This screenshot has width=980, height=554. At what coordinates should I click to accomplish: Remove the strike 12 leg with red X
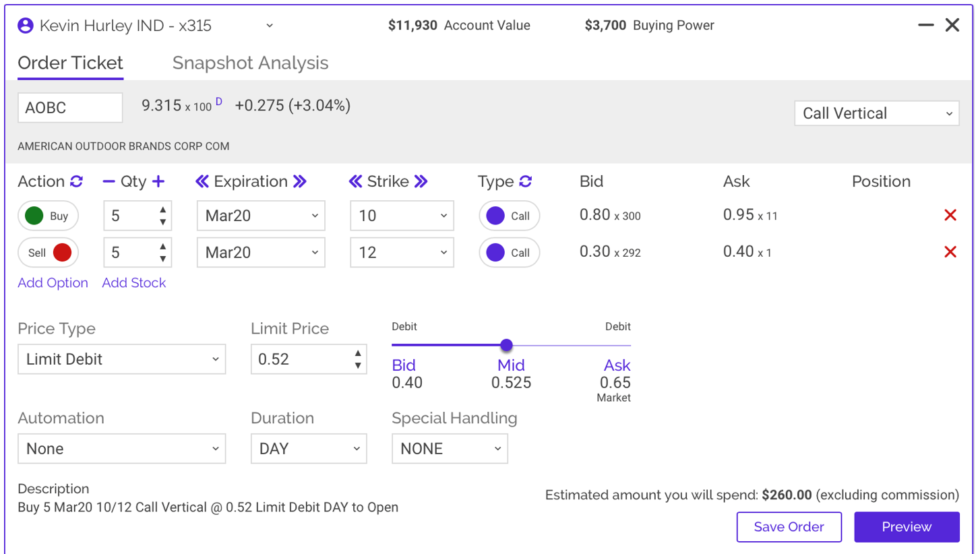click(950, 252)
